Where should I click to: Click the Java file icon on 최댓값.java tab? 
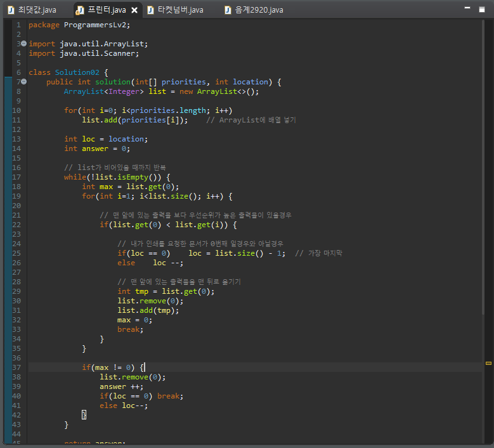11,10
